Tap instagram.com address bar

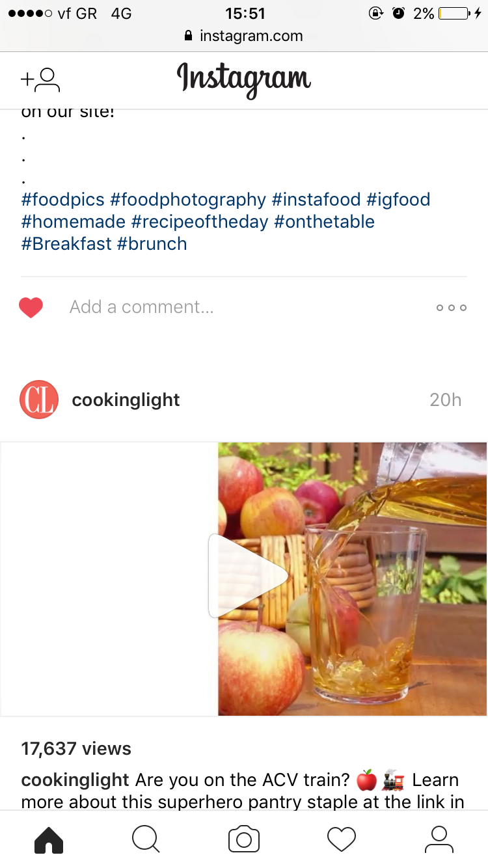click(244, 36)
